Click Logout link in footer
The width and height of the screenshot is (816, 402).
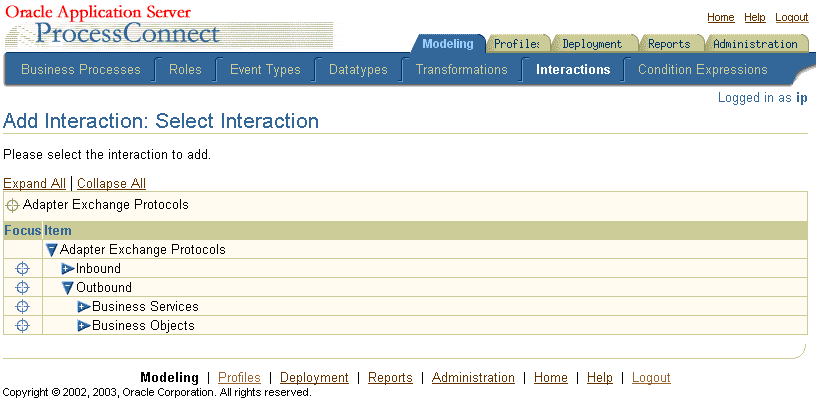tap(651, 378)
